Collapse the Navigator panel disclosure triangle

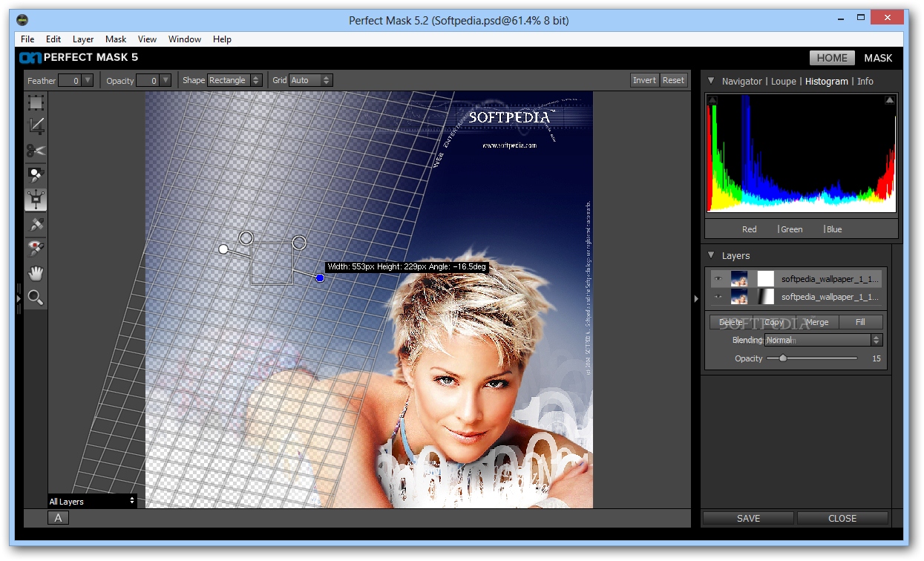711,81
